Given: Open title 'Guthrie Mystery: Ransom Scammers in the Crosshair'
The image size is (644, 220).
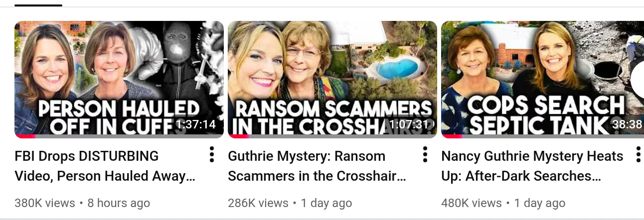Looking at the screenshot, I should (317, 166).
